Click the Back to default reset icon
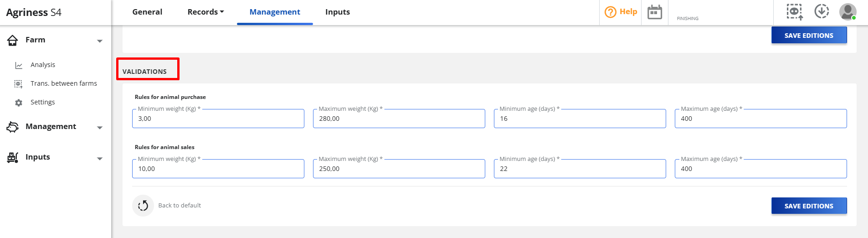This screenshot has width=868, height=238. tap(143, 206)
